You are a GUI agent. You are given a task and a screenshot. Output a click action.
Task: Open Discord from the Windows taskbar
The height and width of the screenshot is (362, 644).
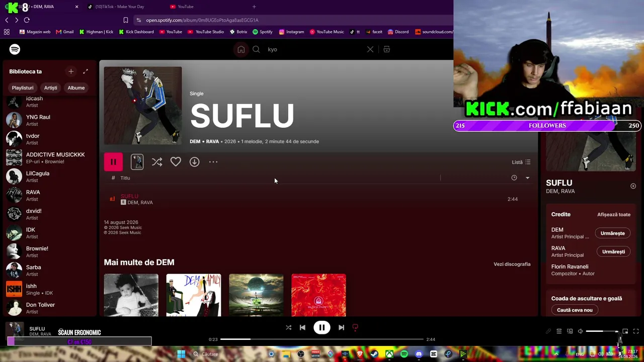419,354
